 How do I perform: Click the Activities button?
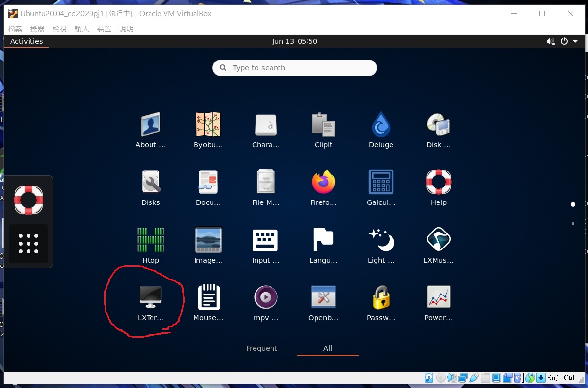click(x=27, y=41)
